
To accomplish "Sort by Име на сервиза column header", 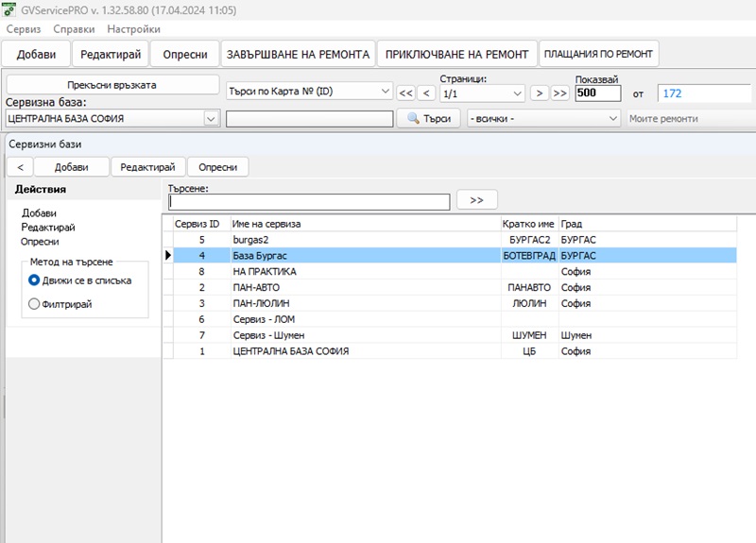I will 366,224.
